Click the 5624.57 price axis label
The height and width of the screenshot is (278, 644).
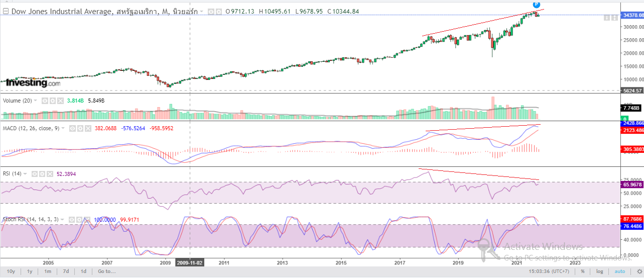tap(633, 90)
